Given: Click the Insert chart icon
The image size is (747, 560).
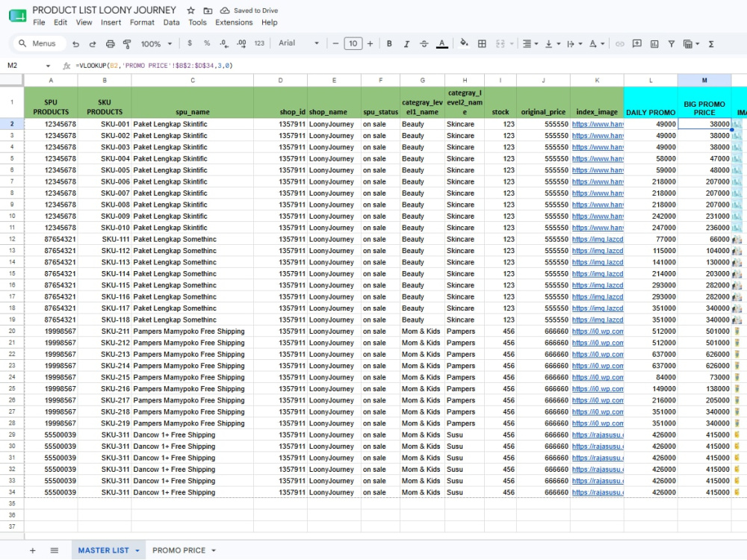Looking at the screenshot, I should pos(654,44).
